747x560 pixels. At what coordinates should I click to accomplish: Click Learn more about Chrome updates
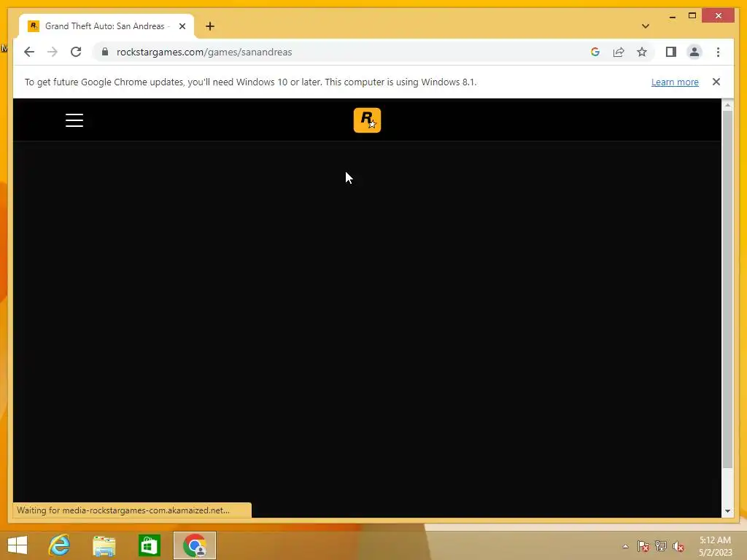tap(675, 82)
